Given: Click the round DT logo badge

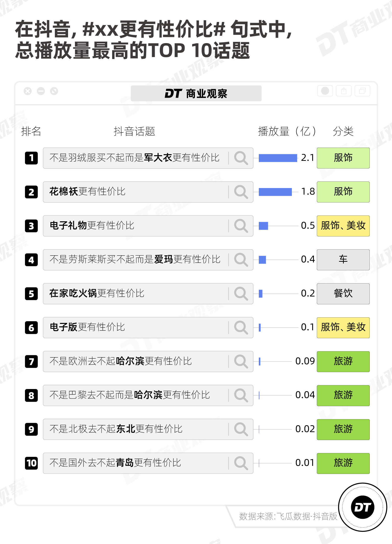Looking at the screenshot, I should [362, 507].
